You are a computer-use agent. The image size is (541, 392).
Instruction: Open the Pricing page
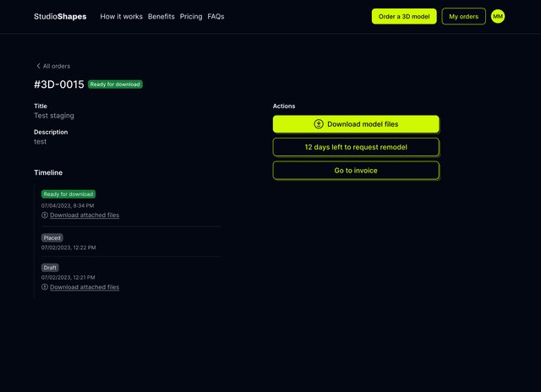pos(191,17)
